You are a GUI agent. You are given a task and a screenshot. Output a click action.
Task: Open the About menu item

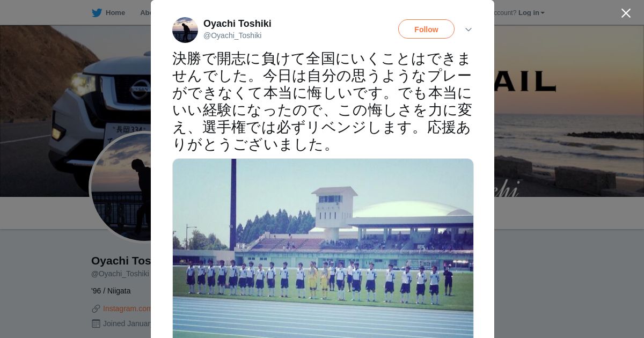pos(145,13)
